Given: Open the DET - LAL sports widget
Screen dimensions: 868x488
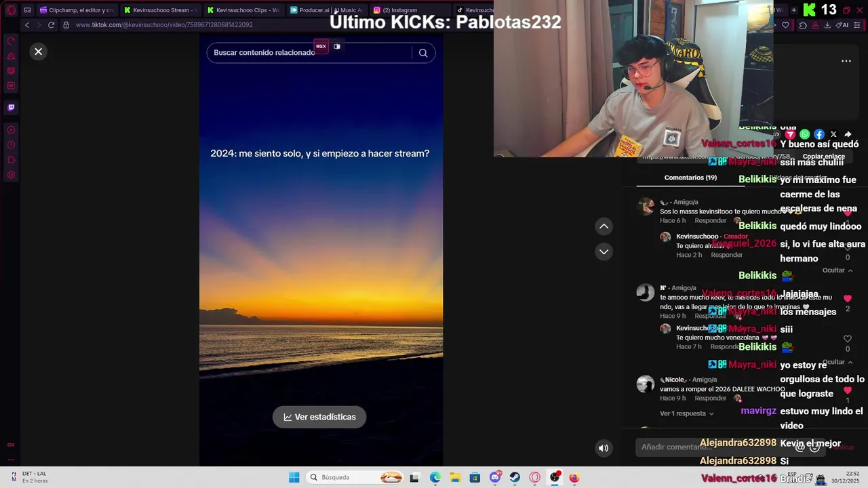Looking at the screenshot, I should [x=28, y=477].
